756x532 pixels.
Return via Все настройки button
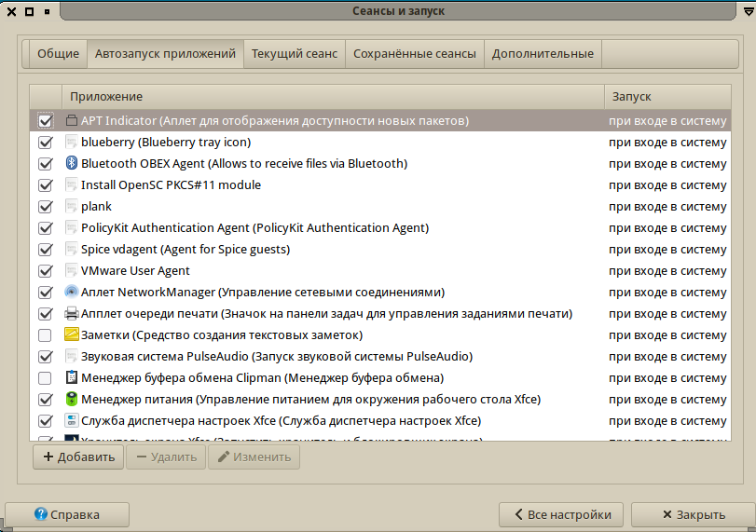[561, 514]
